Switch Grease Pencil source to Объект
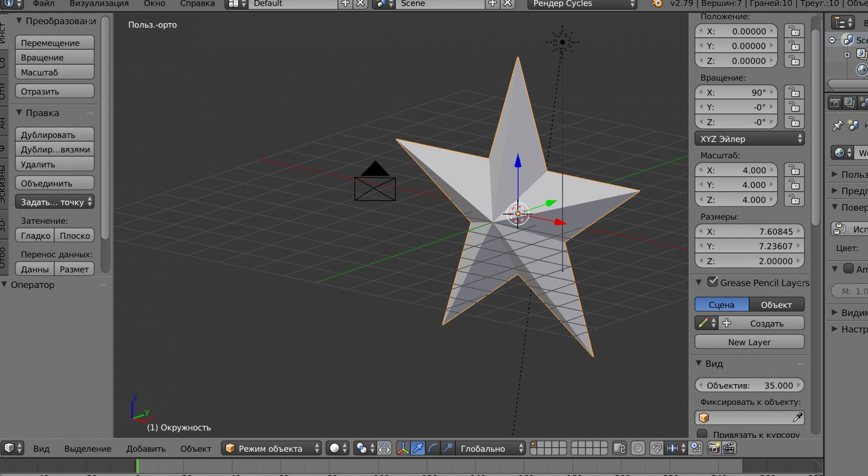Image resolution: width=868 pixels, height=476 pixels. point(776,305)
